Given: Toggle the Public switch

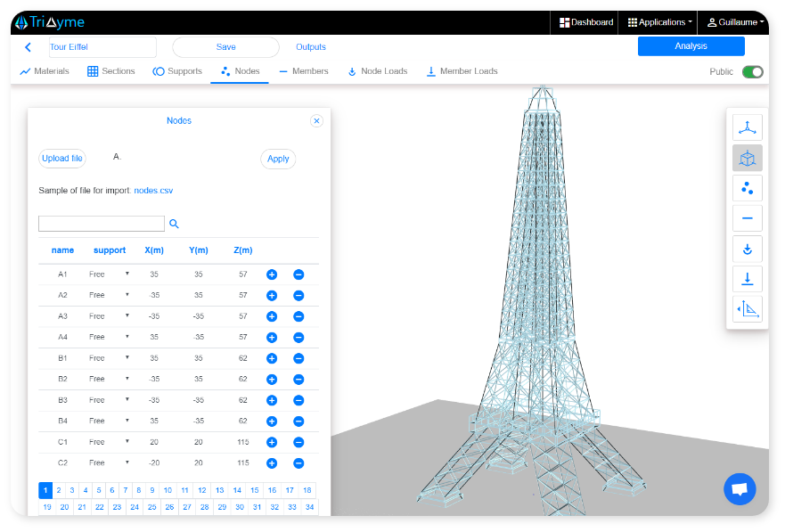Looking at the screenshot, I should click(x=752, y=72).
